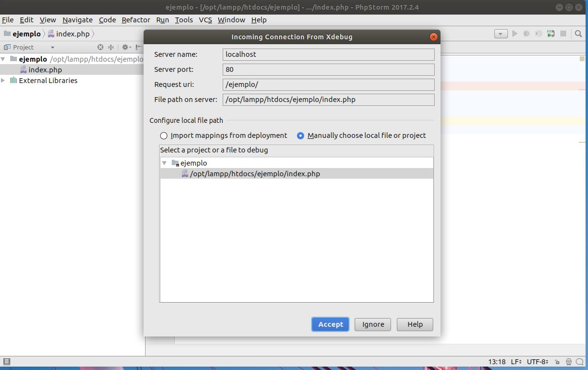Click the Server port field showing 80
The image size is (588, 370).
coord(328,69)
